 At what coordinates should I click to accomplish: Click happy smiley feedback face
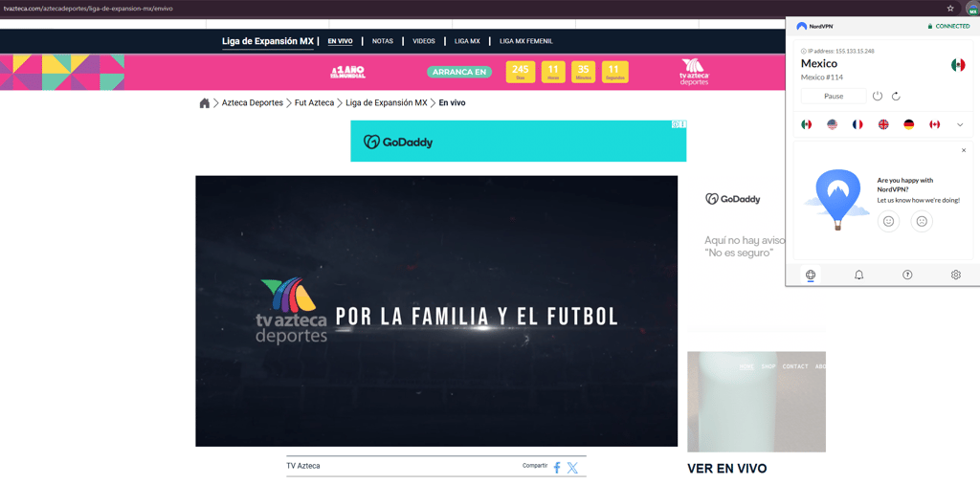[x=889, y=221]
